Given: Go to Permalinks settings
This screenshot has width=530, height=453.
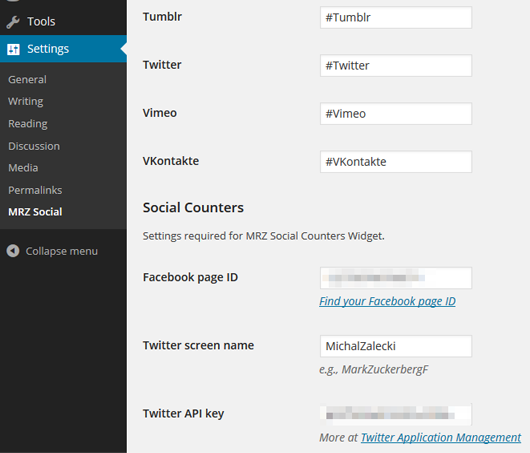Looking at the screenshot, I should (x=35, y=190).
